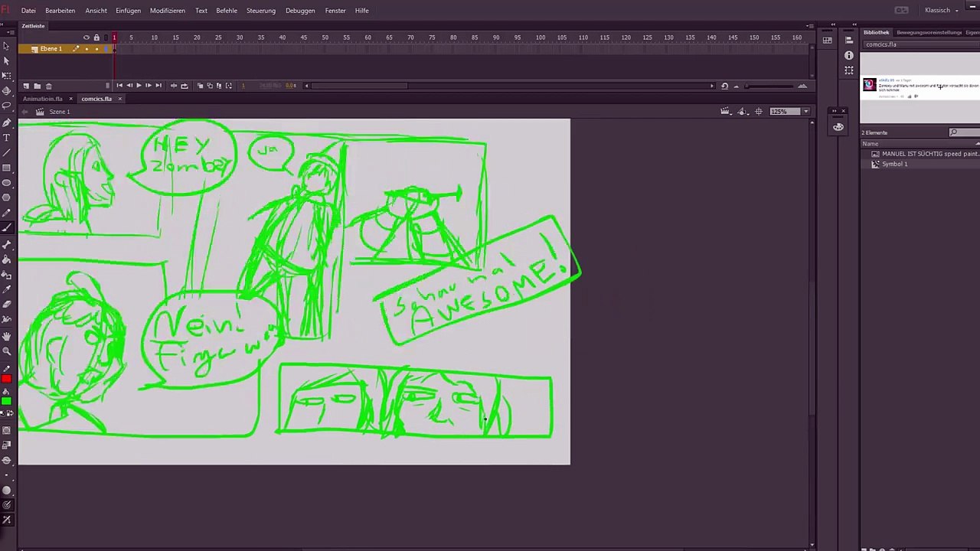980x551 pixels.
Task: Select the Text tool in toolbar
Action: tap(6, 138)
